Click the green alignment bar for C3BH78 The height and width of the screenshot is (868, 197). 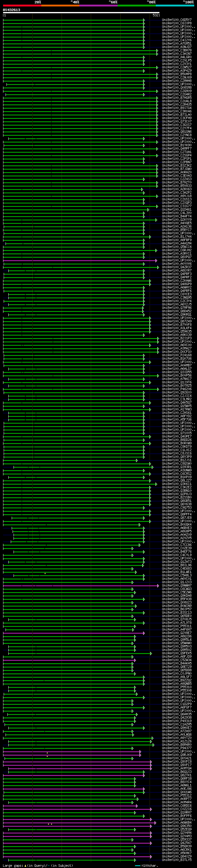pyautogui.click(x=80, y=50)
